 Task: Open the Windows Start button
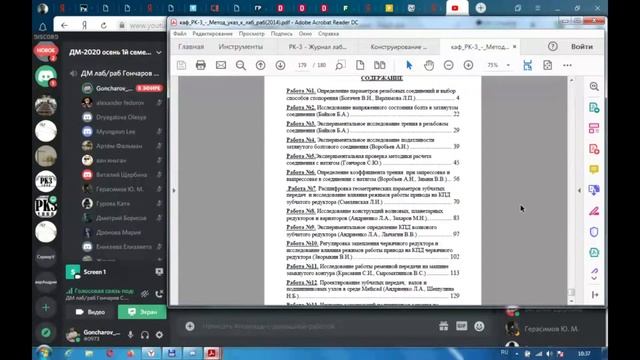click(x=44, y=353)
